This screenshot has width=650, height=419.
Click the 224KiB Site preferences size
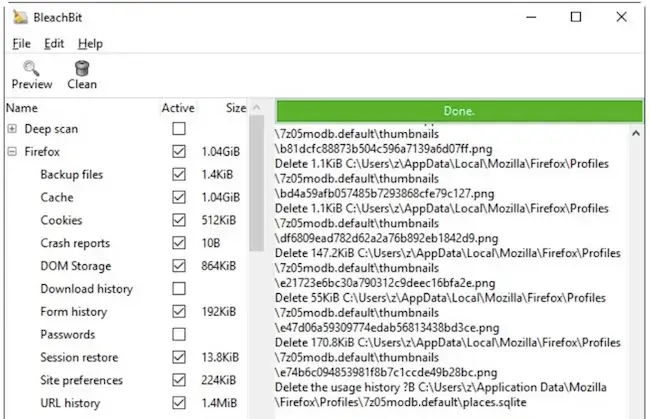(x=218, y=380)
